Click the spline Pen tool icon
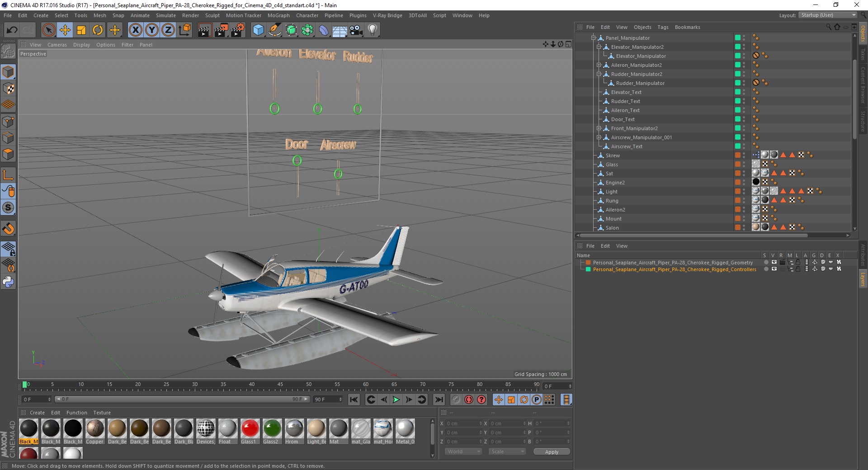 275,30
